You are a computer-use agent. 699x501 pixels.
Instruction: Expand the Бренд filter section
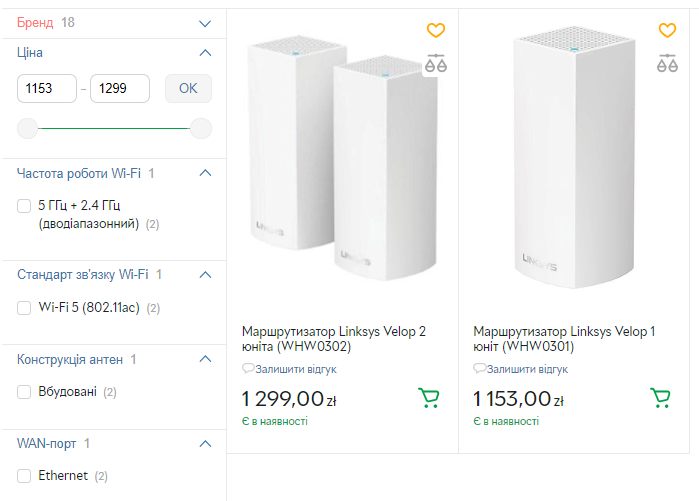pyautogui.click(x=206, y=22)
